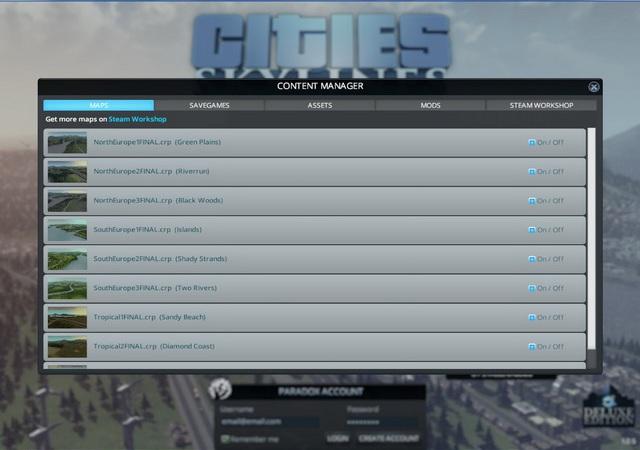Select SouthEurope1FINAL.crp (Islands) text
This screenshot has width=640, height=450.
tap(148, 229)
